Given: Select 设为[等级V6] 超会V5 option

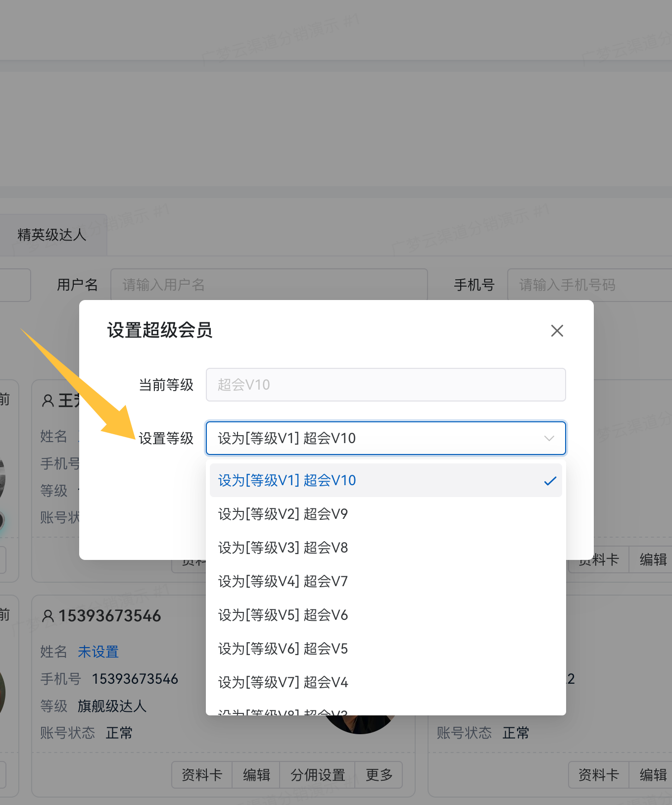Looking at the screenshot, I should tap(283, 649).
